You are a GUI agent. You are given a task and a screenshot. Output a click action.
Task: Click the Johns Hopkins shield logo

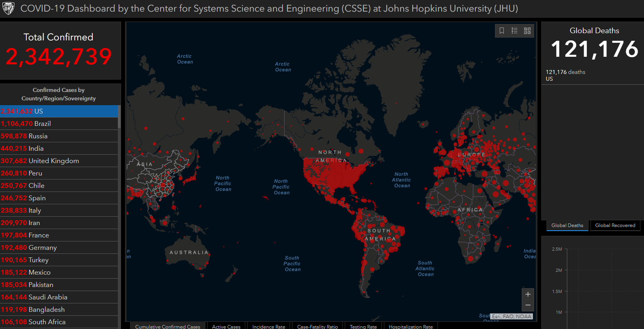pyautogui.click(x=8, y=8)
